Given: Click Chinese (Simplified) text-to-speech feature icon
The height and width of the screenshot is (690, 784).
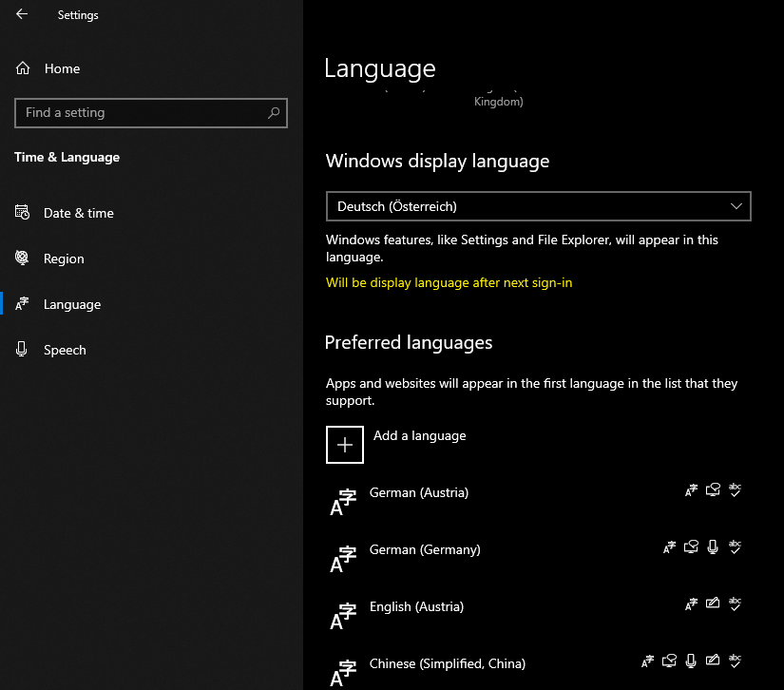Looking at the screenshot, I should [669, 661].
